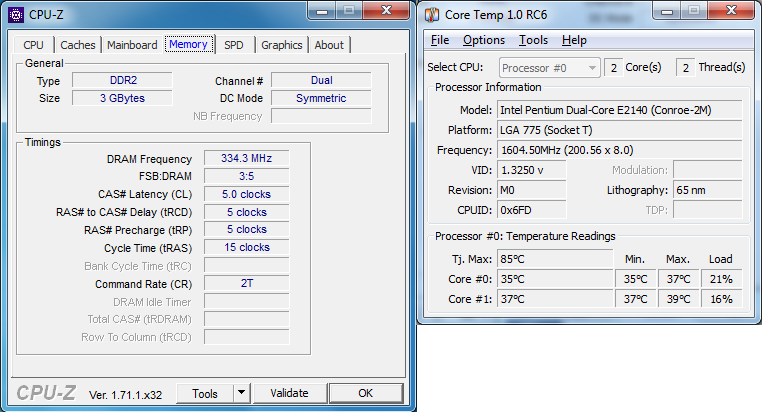Open the Tools menu in Core Temp
Image resolution: width=762 pixels, height=412 pixels.
(534, 40)
